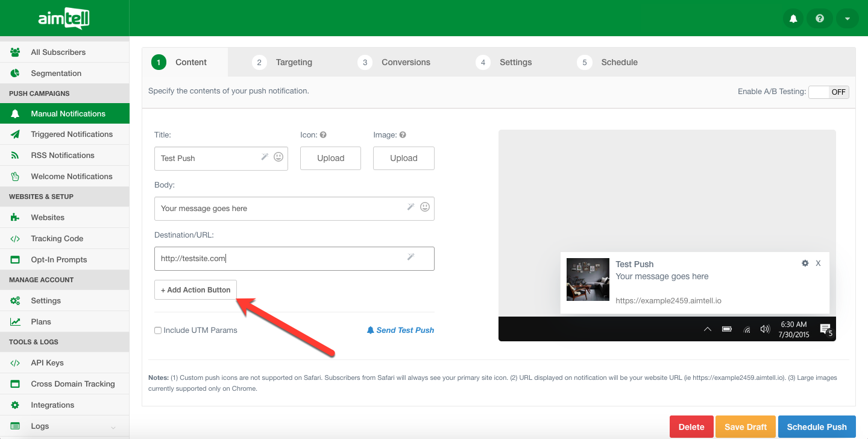Click the Send Test Push link

click(400, 330)
